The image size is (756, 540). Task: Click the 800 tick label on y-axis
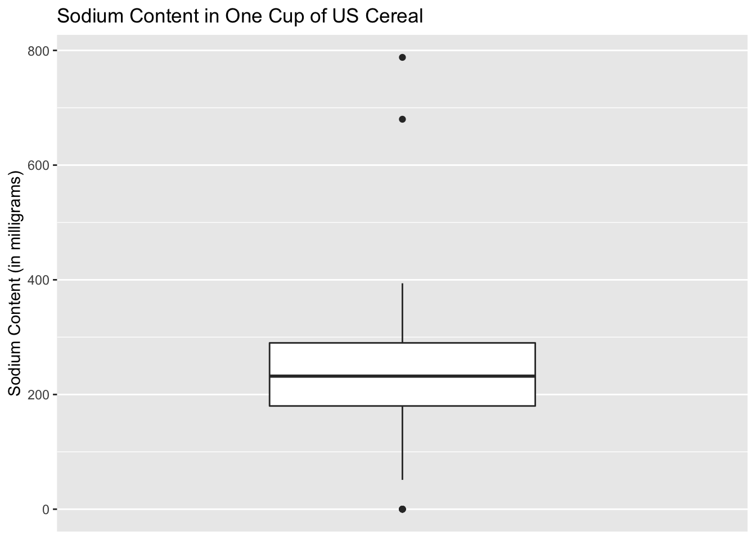[39, 51]
